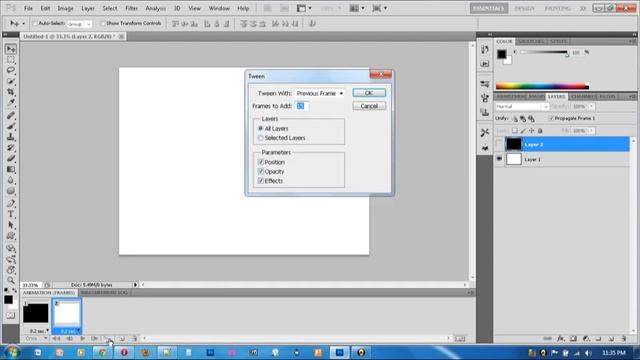Open the File menu
The image size is (640, 360).
(28, 8)
